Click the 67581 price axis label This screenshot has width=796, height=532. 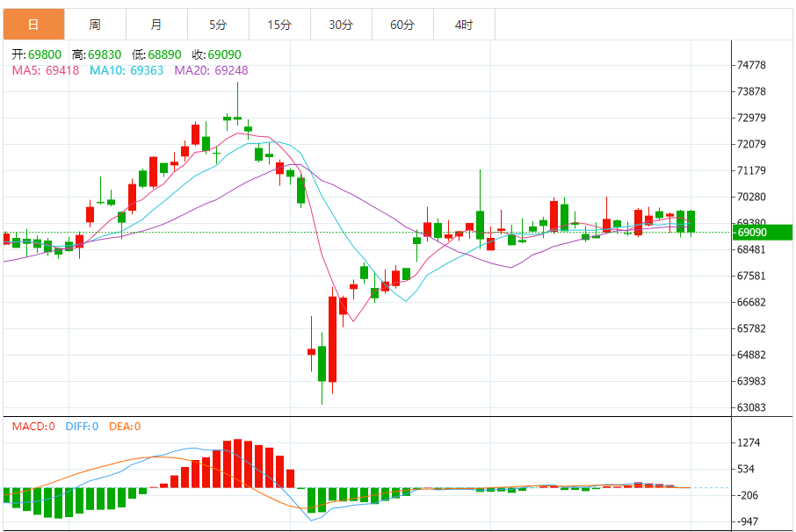coord(751,276)
